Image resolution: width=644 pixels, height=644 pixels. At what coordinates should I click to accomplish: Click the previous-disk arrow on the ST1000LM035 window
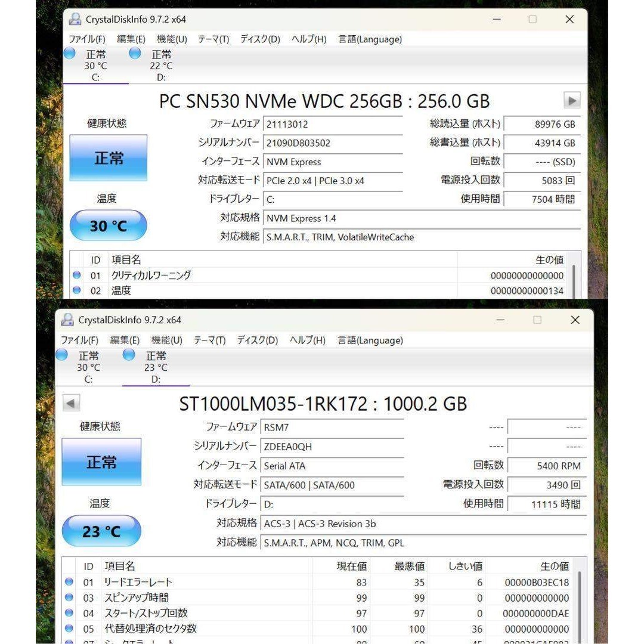pos(71,403)
